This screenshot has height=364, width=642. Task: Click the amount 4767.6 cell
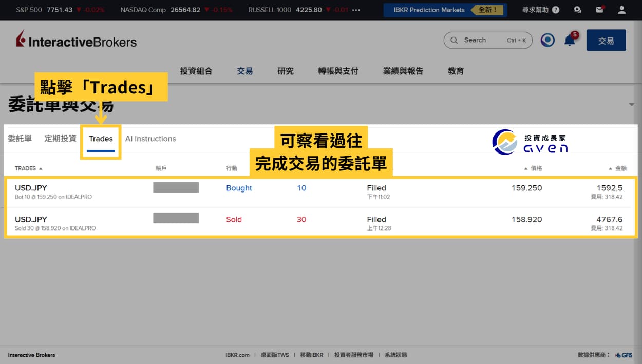610,219
